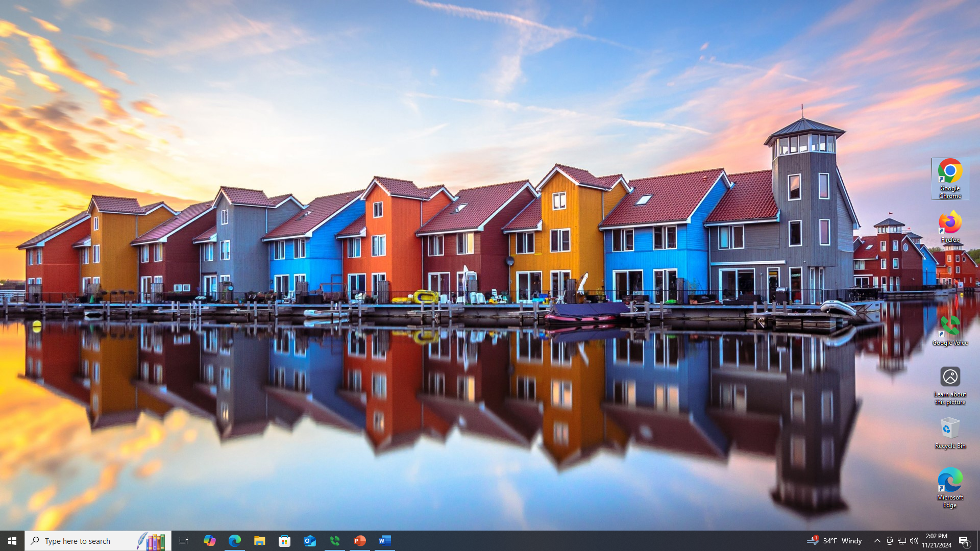The height and width of the screenshot is (551, 980).
Task: Expand hidden system tray icons
Action: pos(877,541)
